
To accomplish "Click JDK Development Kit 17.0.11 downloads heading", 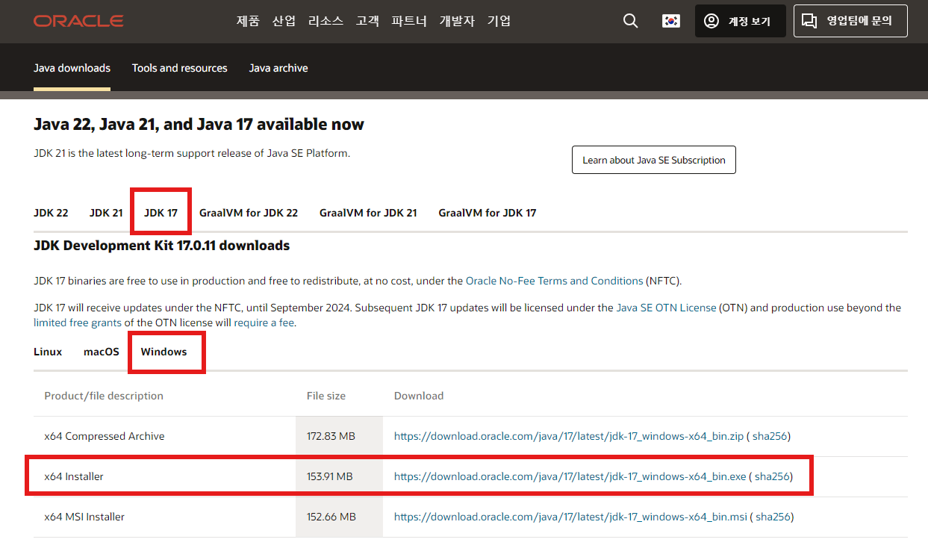I will point(162,246).
